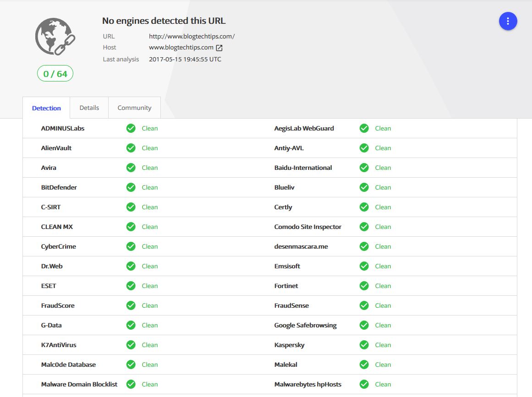Click the 0 / 64 detection score badge
Viewport: 532px width, 397px height.
tap(55, 74)
